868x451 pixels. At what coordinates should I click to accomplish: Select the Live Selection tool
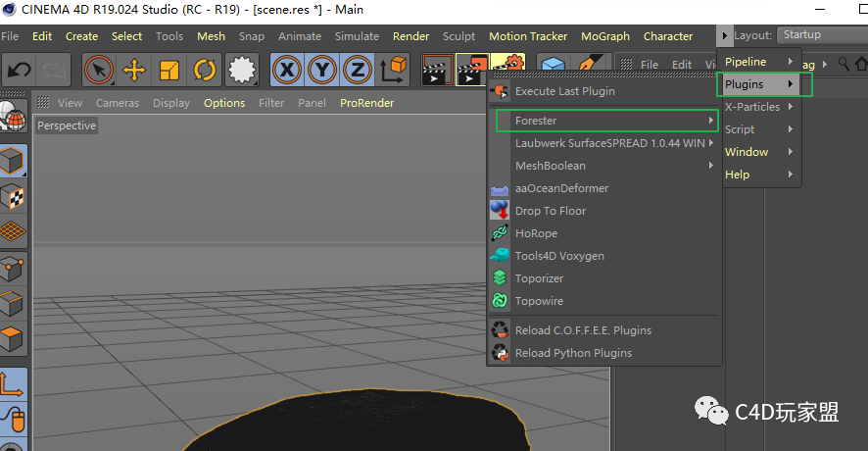click(x=99, y=71)
